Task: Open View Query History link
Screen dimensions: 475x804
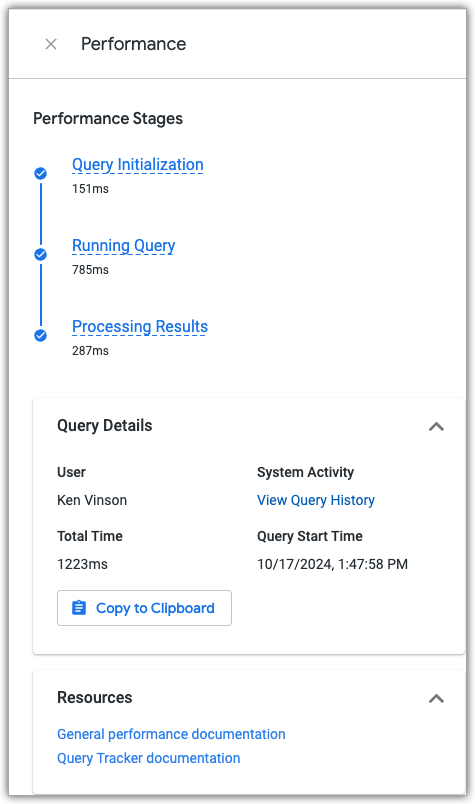Action: tap(315, 500)
